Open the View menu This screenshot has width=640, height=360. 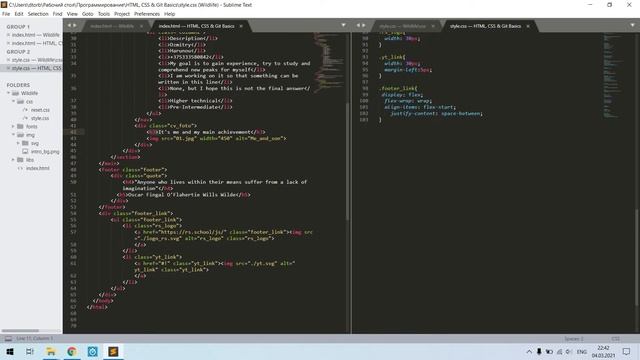coord(72,14)
